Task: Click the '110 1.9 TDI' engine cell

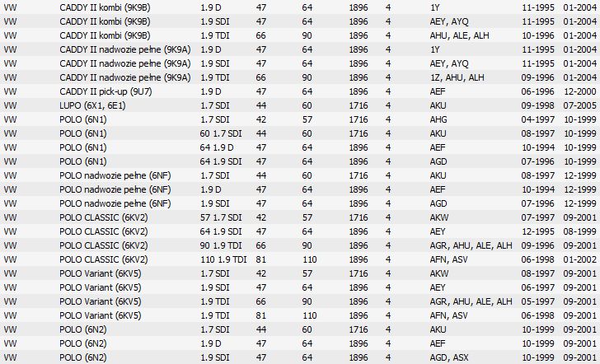Action: 223,259
